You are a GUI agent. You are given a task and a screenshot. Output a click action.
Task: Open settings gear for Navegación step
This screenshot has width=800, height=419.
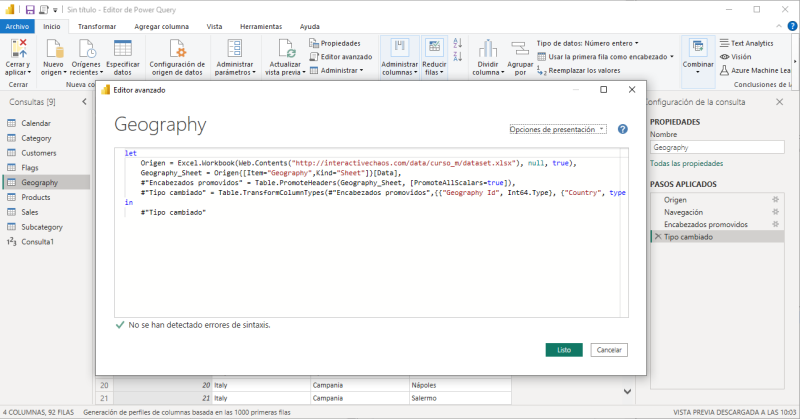click(776, 212)
